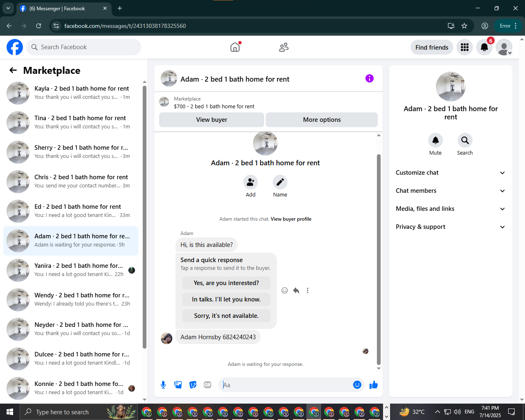
Task: Click the Name pencil edit icon
Action: point(280,182)
